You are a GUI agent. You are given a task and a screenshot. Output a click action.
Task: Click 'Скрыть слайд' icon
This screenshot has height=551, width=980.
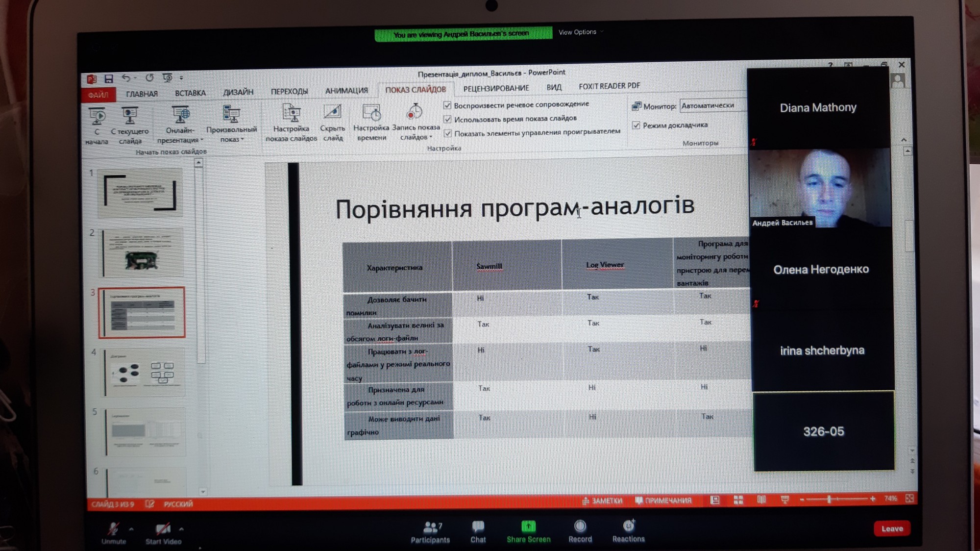(x=333, y=112)
